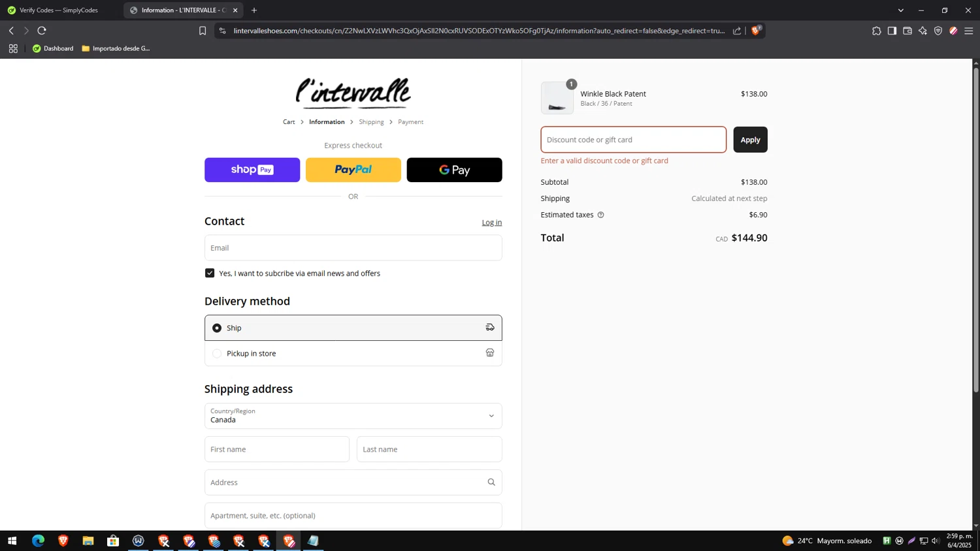This screenshot has height=551, width=980.
Task: Pay with Shop Pay button
Action: 252,170
